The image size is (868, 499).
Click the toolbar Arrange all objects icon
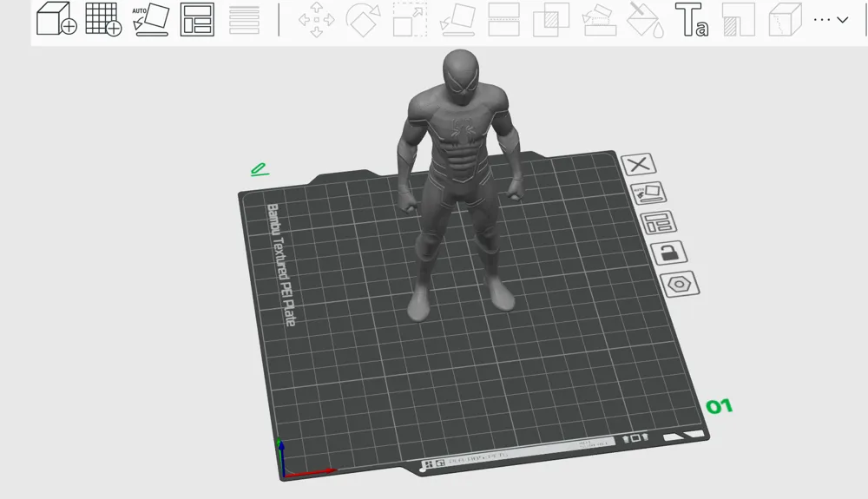(197, 19)
